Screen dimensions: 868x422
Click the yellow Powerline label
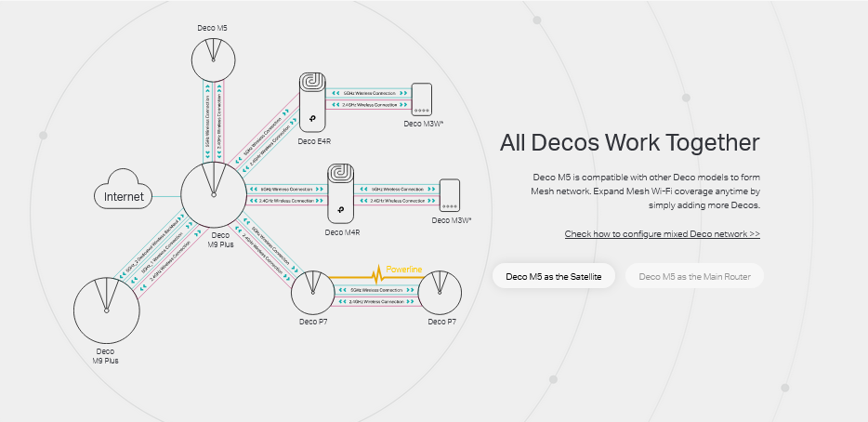click(x=404, y=270)
